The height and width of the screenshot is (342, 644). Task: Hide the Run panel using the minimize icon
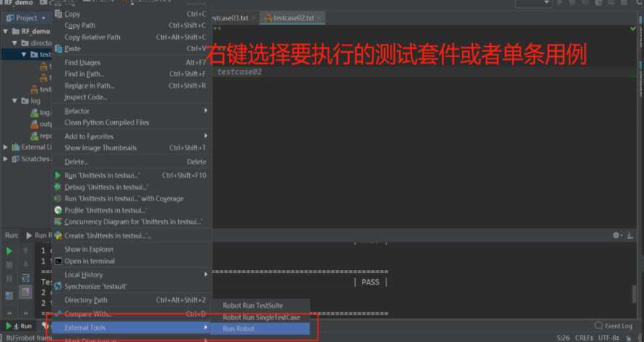tap(630, 235)
